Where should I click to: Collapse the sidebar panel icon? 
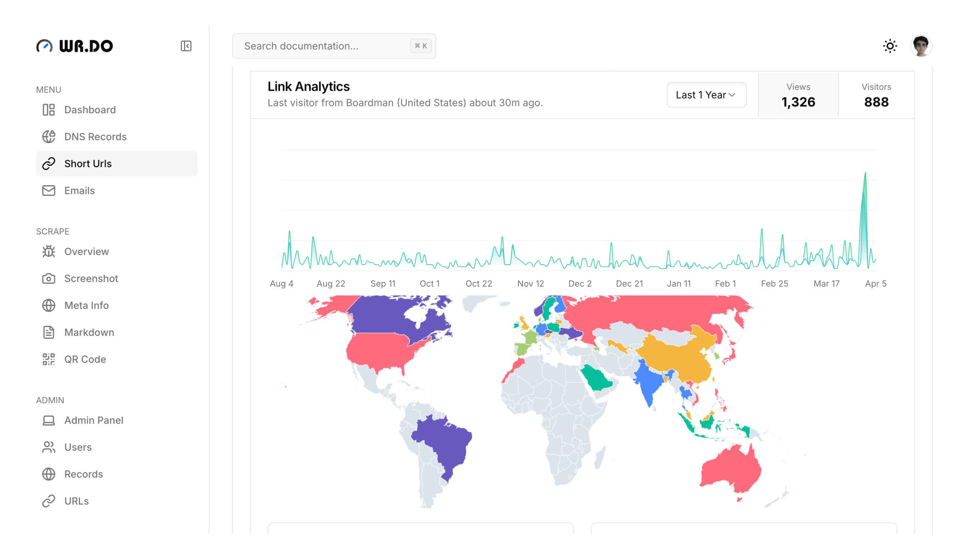click(186, 46)
